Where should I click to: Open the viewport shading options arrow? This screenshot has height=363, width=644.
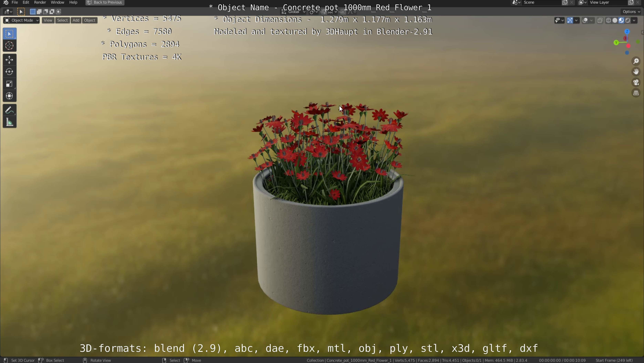[x=634, y=20]
